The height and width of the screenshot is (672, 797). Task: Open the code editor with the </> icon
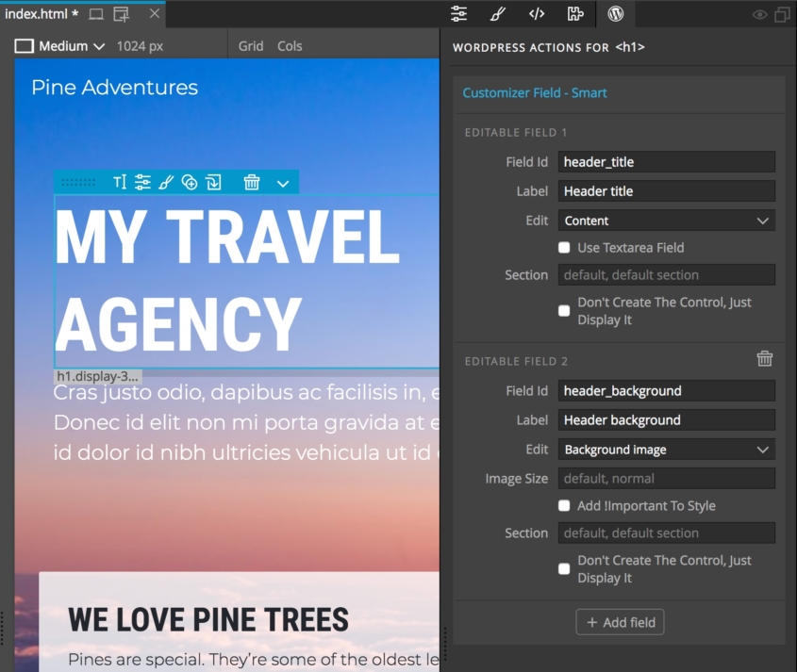point(538,14)
